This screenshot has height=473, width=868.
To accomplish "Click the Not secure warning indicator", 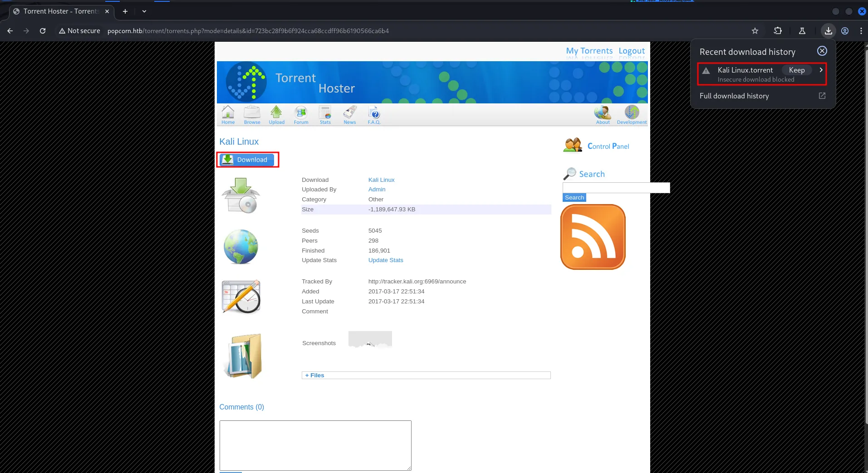I will click(79, 31).
